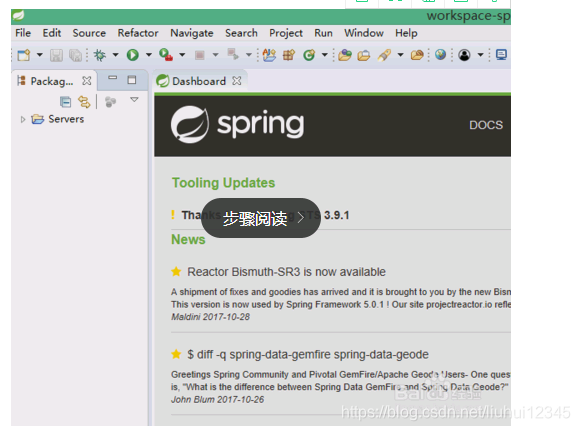
Task: Click the web browser globe icon
Action: point(440,55)
